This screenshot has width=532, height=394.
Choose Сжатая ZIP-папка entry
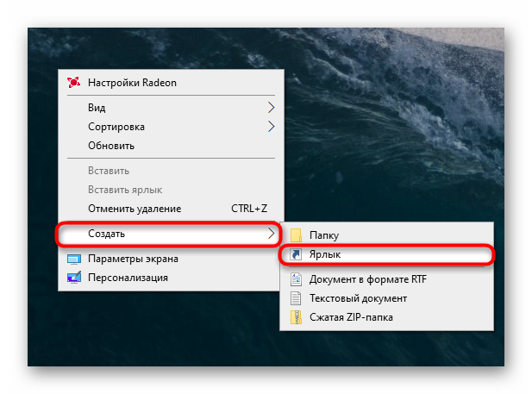point(387,317)
